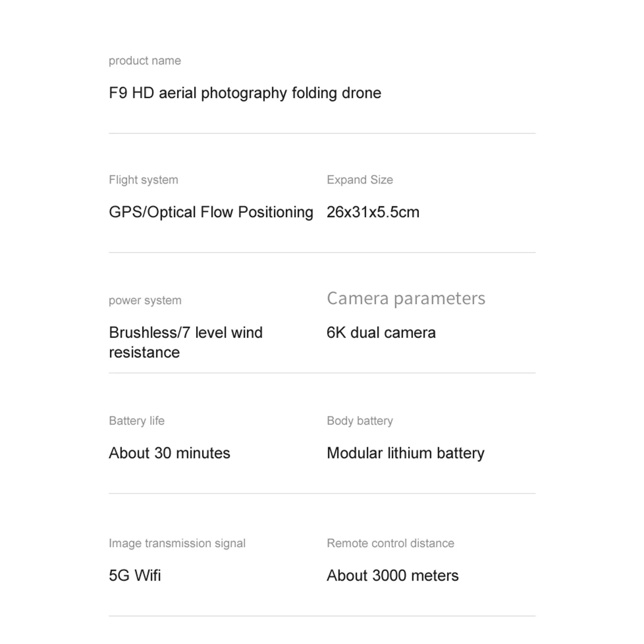Select the 'About 30 minutes' value

(x=169, y=453)
